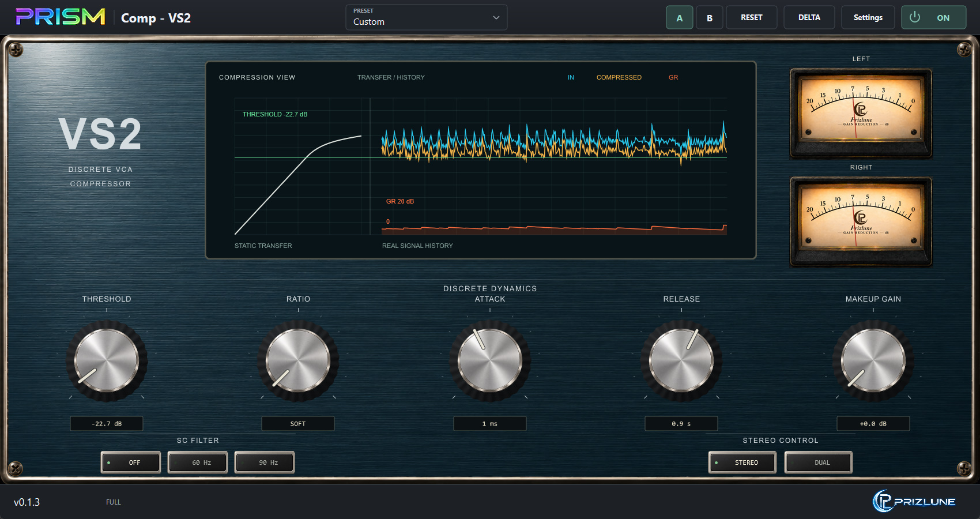Click the power icon on ON button

[915, 17]
